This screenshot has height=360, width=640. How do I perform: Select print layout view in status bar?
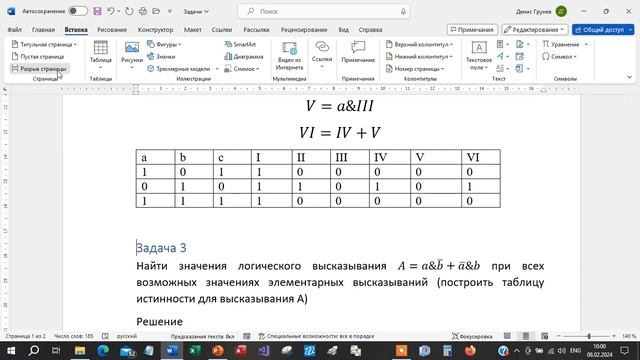(x=526, y=336)
